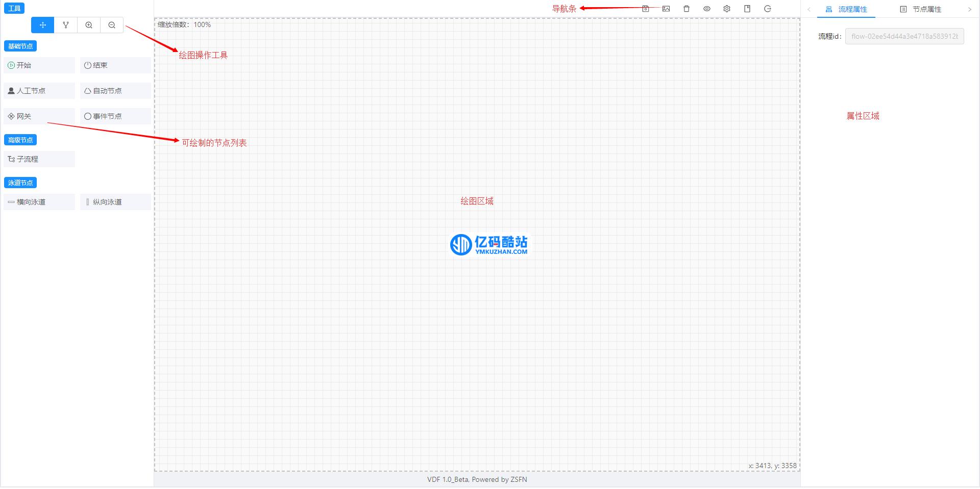Click the document/manual icon in top bar

coord(747,9)
